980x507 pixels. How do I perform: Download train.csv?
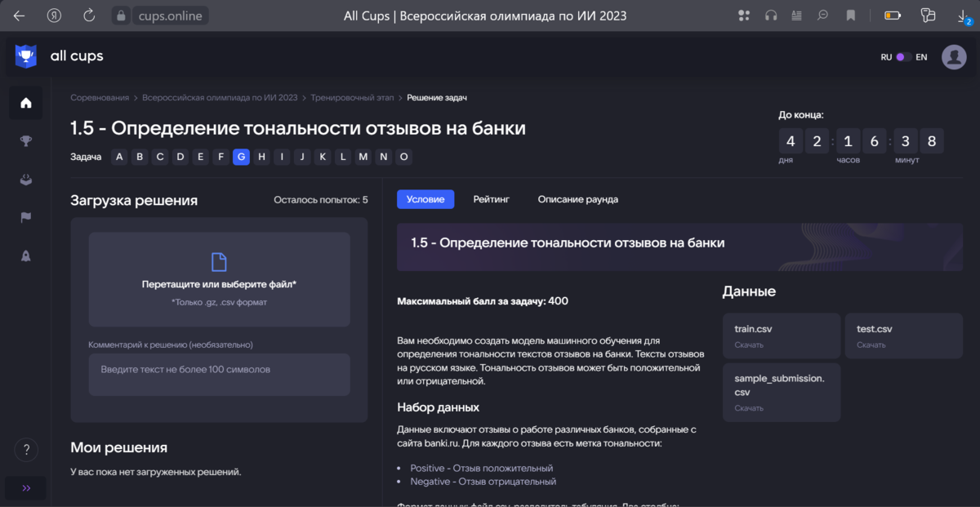point(781,336)
